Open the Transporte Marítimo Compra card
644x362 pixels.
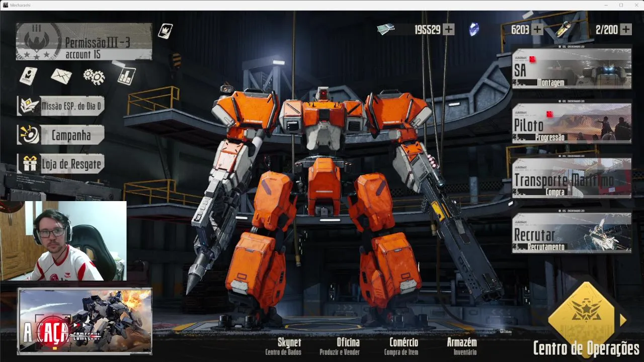[572, 177]
